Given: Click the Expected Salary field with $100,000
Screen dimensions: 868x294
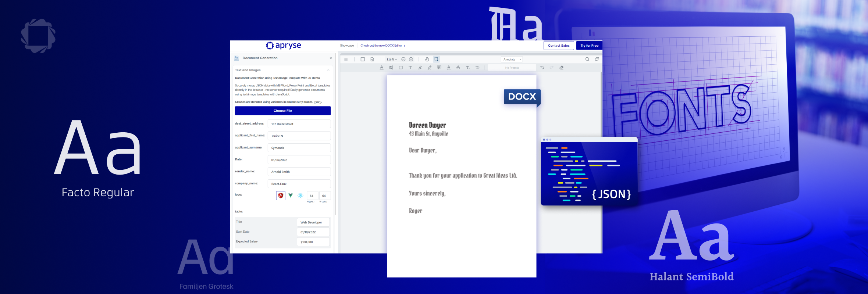Looking at the screenshot, I should (313, 242).
